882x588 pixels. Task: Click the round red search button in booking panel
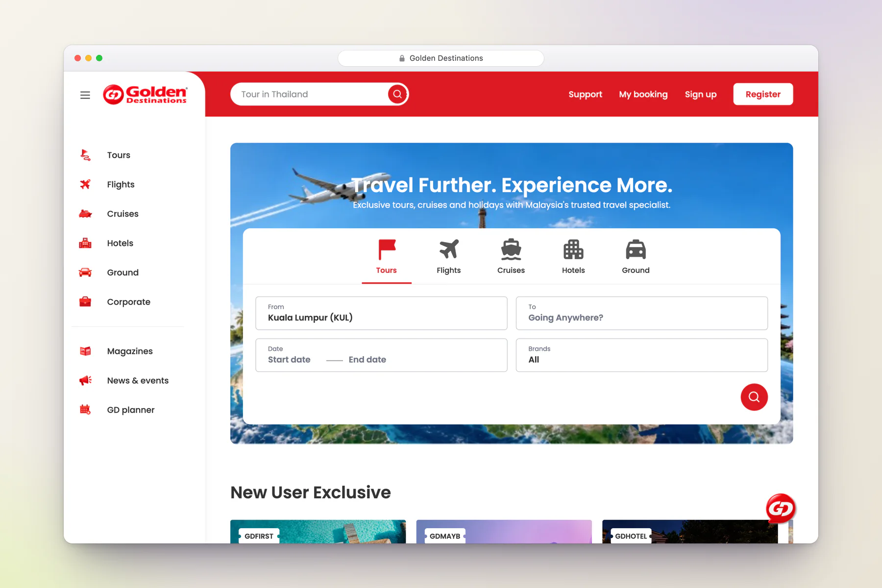[754, 397]
